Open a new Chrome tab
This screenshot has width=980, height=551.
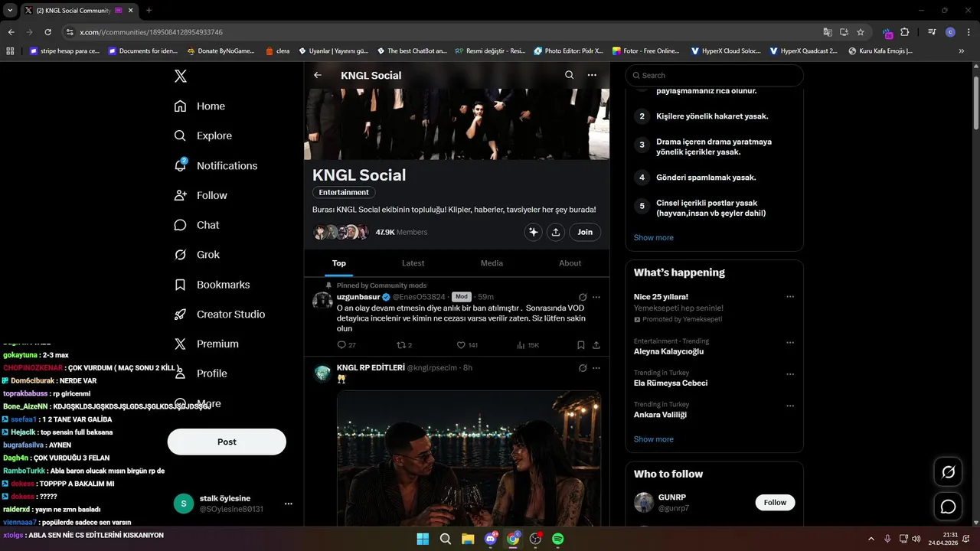[x=149, y=10]
